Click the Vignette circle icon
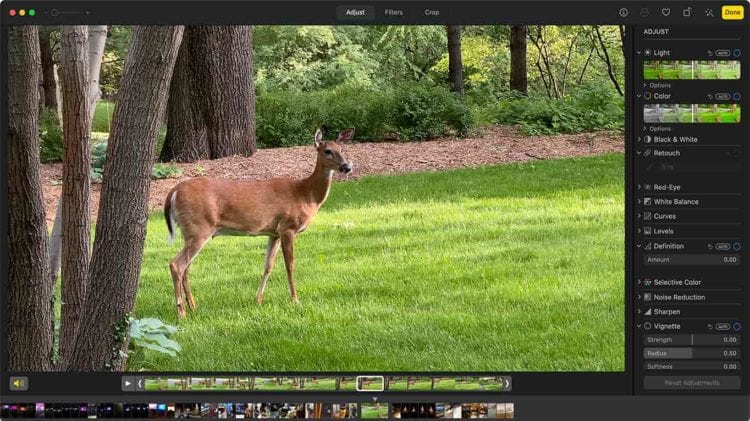 point(647,326)
